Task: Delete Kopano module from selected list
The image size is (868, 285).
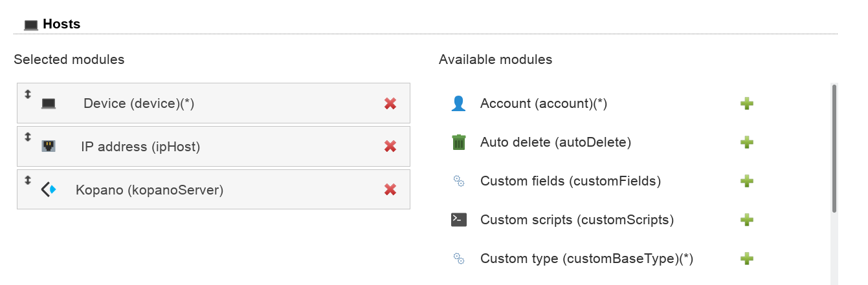Action: coord(390,189)
